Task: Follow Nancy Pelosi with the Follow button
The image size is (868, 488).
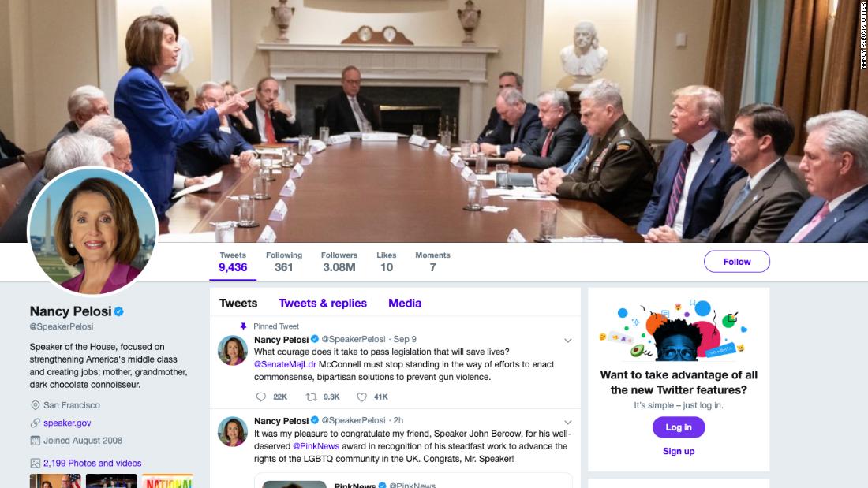Action: (737, 262)
